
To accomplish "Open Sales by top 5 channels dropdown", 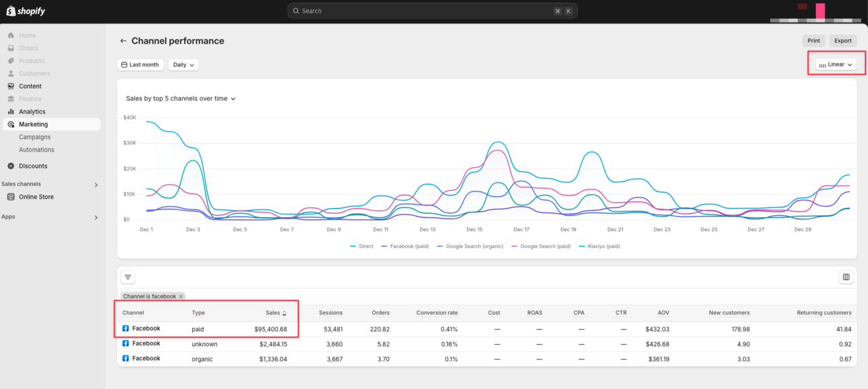I will (181, 99).
